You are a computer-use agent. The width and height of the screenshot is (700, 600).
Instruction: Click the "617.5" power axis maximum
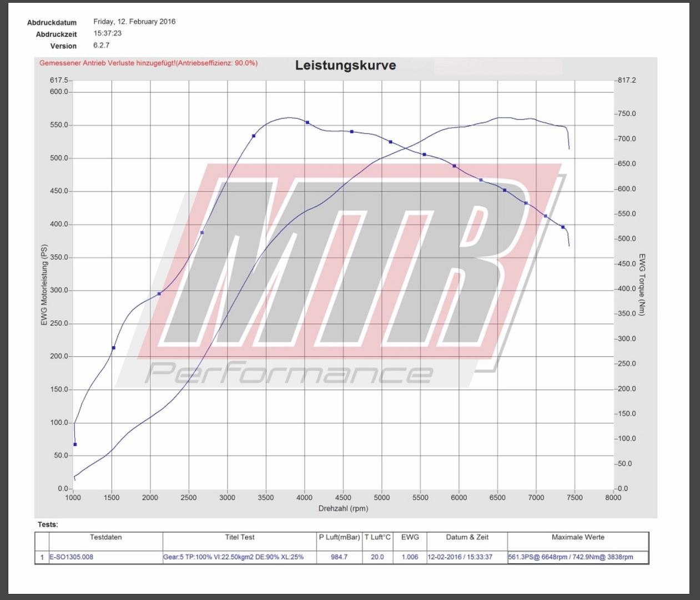(x=59, y=81)
